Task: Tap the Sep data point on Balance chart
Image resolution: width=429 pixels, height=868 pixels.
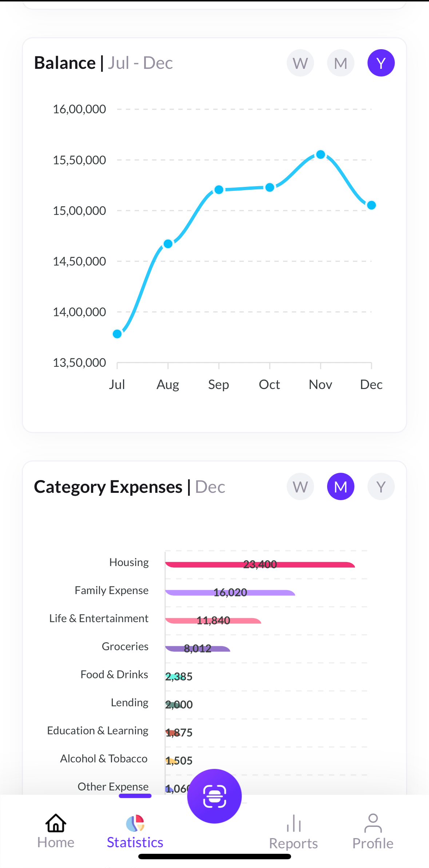Action: coord(219,190)
